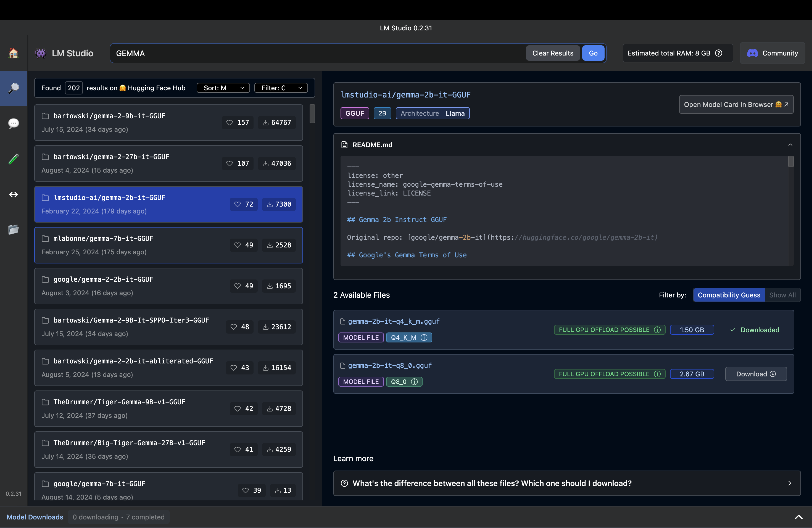
Task: Select TheDrummer/Tiger-Gemma-9B-v1-GGUF result
Action: point(168,409)
